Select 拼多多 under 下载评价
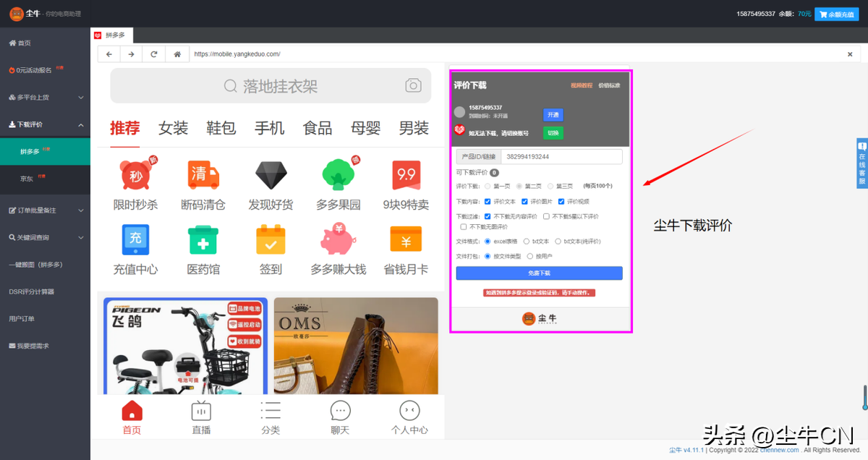868x460 pixels. (x=45, y=151)
